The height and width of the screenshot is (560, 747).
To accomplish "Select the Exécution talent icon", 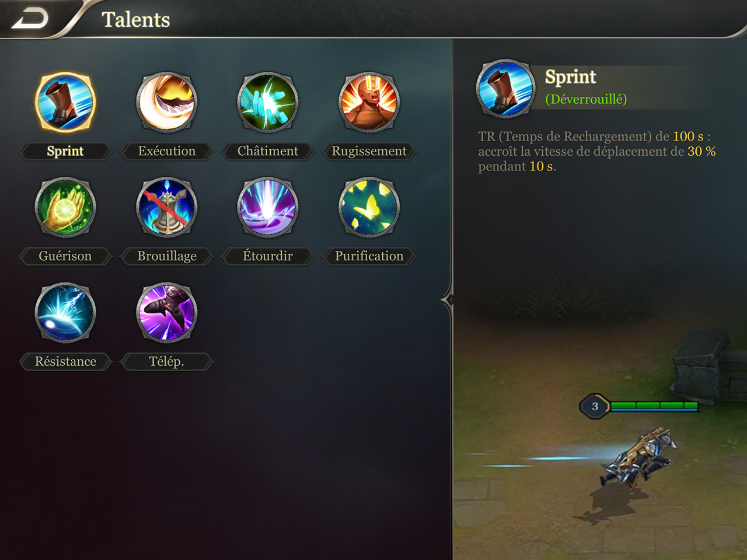I will pos(166,103).
